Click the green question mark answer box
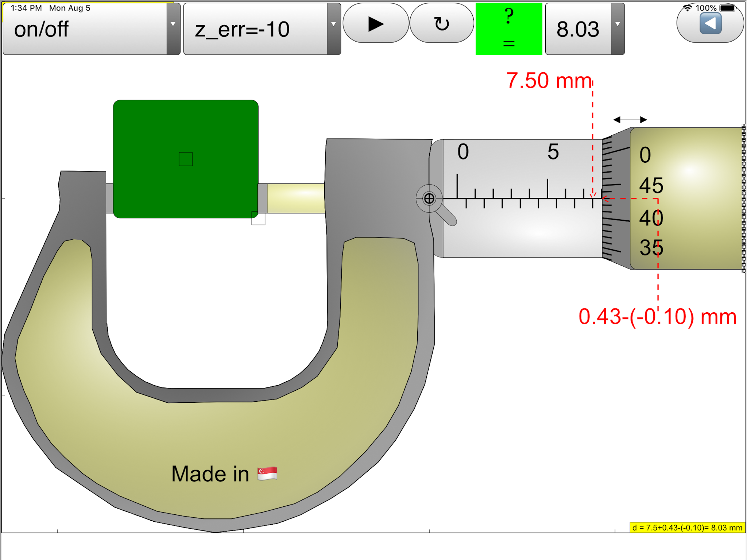This screenshot has width=747, height=560. pyautogui.click(x=508, y=29)
